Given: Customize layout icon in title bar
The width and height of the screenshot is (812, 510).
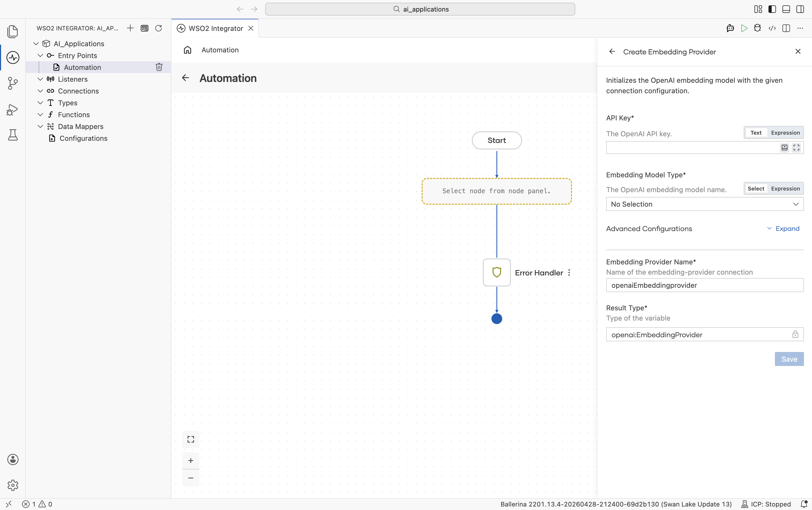Looking at the screenshot, I should (x=758, y=9).
